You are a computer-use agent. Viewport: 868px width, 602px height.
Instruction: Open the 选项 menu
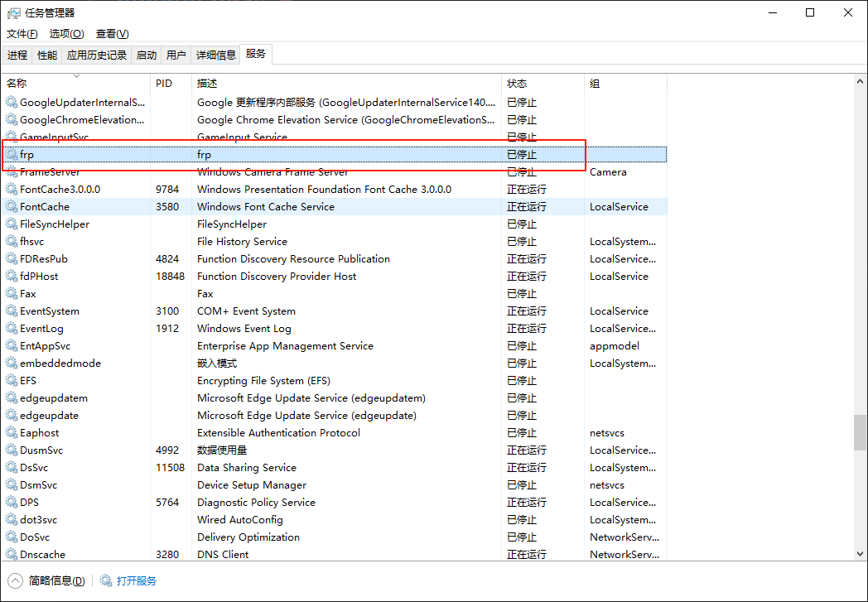pyautogui.click(x=65, y=33)
